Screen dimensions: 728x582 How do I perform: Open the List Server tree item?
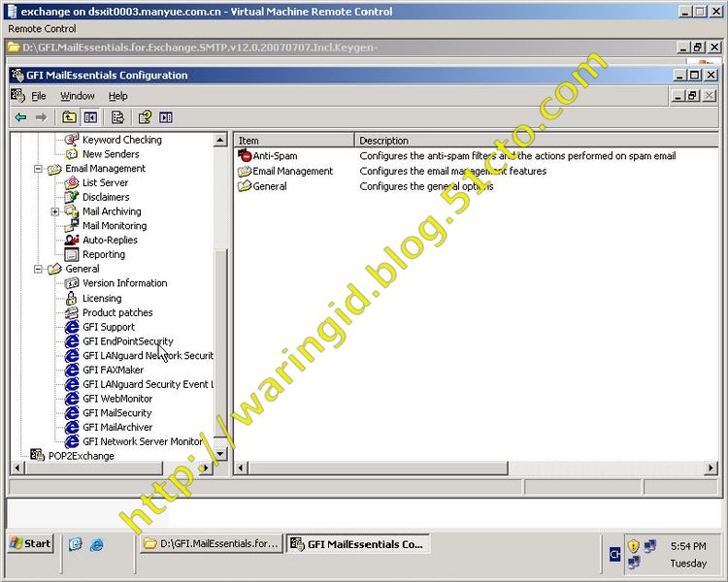[x=105, y=182]
